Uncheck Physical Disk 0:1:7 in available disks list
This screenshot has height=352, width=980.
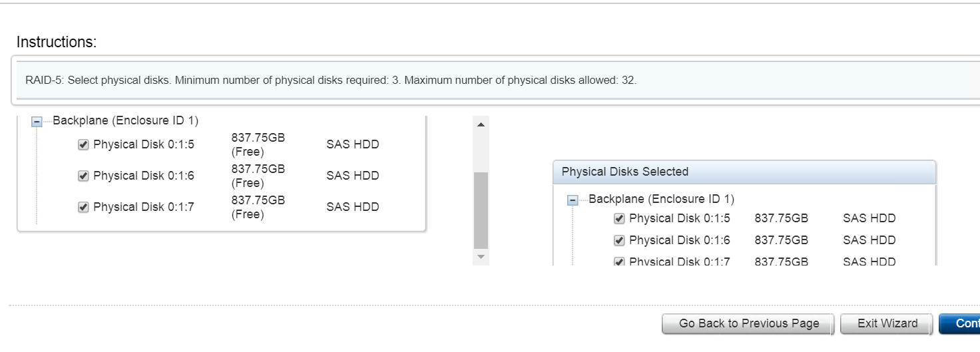(83, 207)
